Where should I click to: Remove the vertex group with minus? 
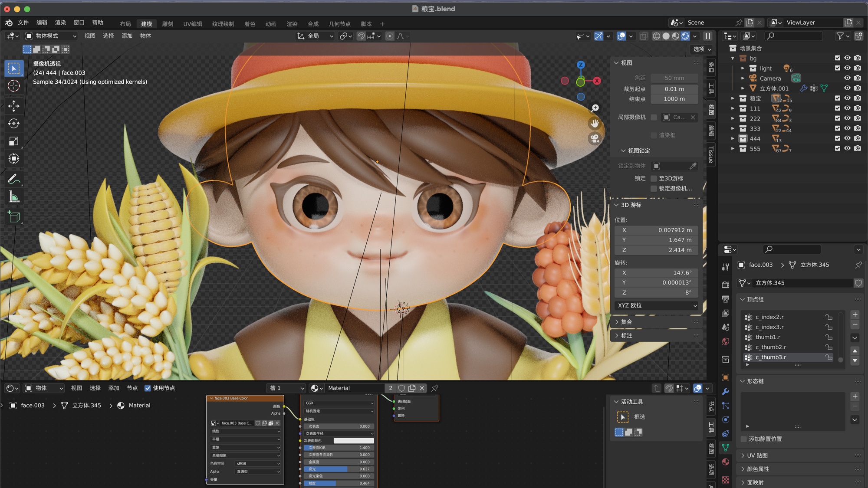[x=855, y=324]
